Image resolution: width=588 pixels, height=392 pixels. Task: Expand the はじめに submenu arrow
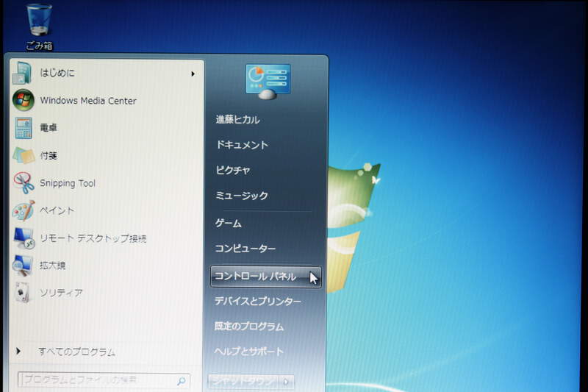pyautogui.click(x=193, y=74)
